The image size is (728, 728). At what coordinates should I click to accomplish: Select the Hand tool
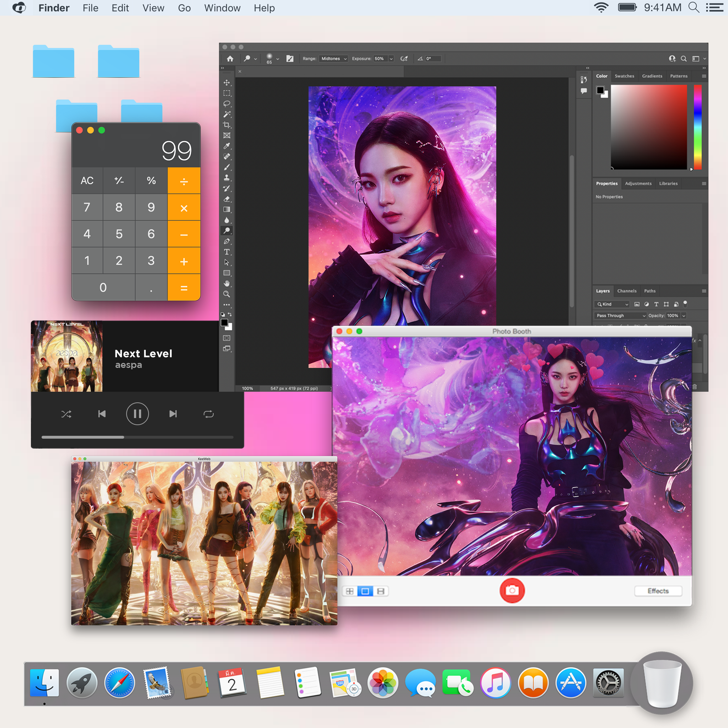coord(226,283)
